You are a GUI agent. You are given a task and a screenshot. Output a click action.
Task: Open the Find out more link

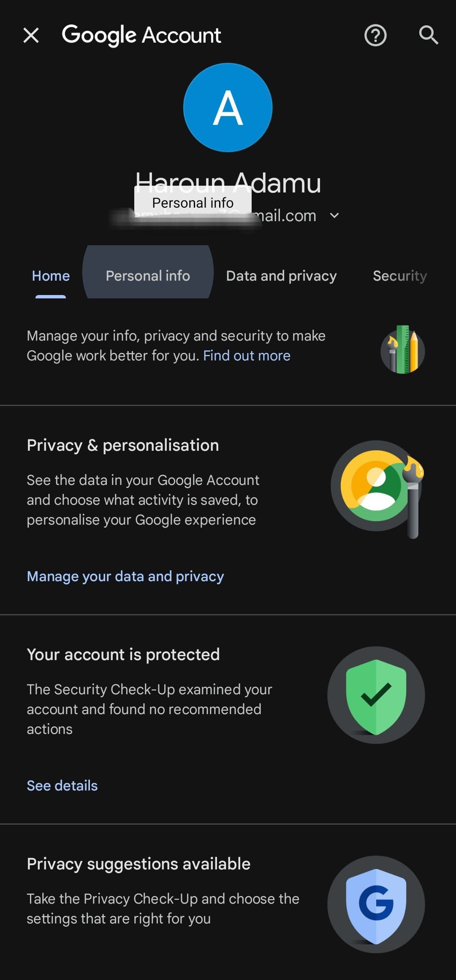tap(247, 355)
